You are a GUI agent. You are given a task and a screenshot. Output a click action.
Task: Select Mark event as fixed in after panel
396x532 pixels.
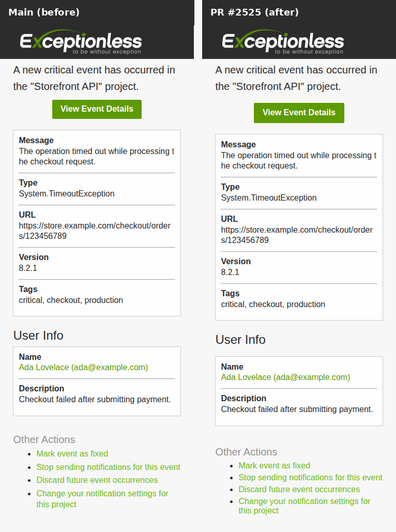pos(274,465)
